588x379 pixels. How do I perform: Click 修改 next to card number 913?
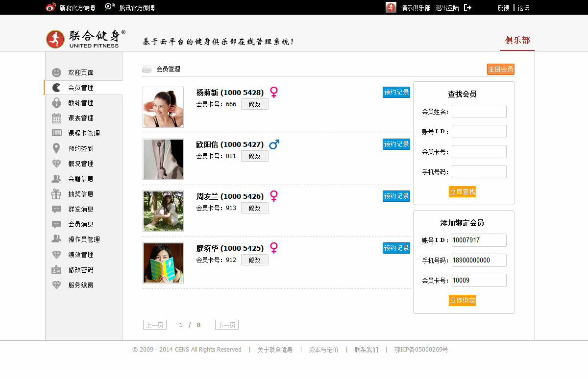click(254, 208)
